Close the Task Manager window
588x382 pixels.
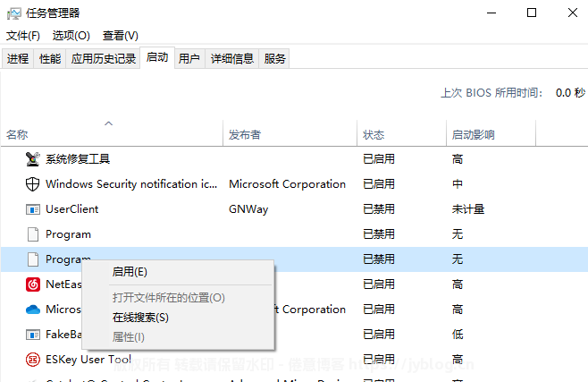coord(573,13)
